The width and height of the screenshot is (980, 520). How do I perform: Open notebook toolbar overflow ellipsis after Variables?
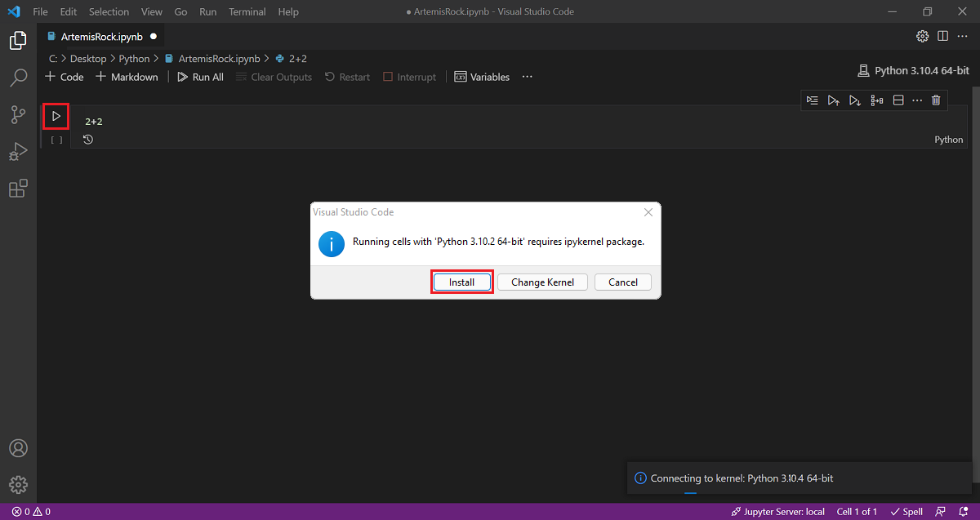[527, 77]
